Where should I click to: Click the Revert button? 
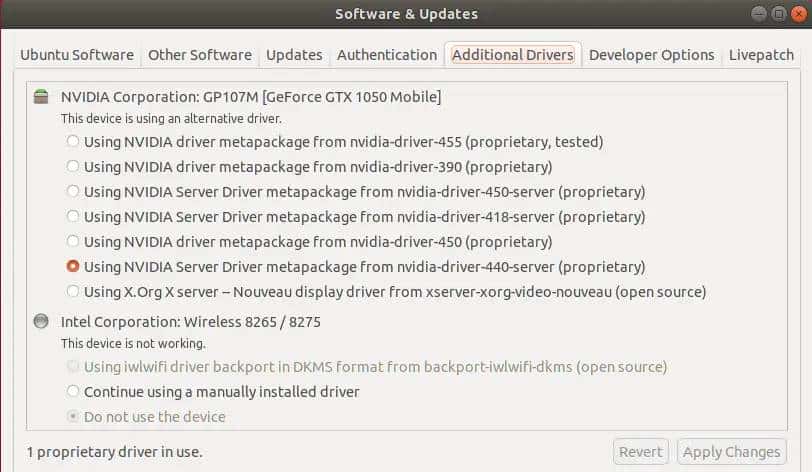(x=640, y=452)
